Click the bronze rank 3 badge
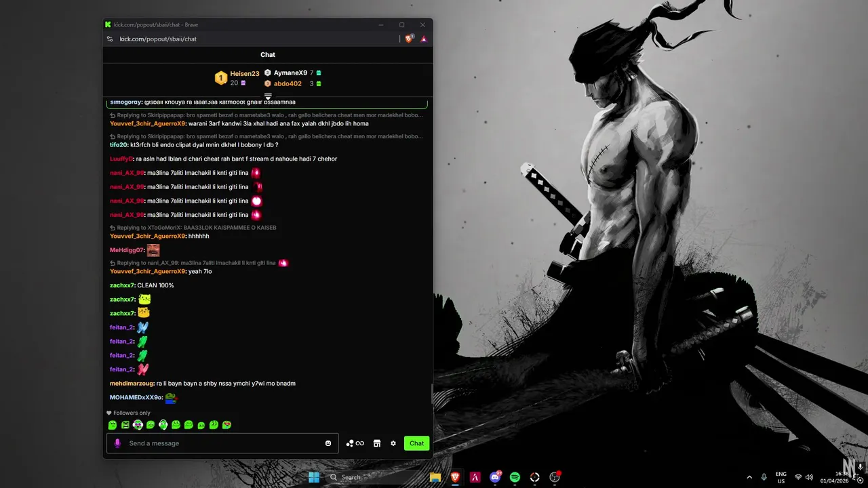 point(268,83)
